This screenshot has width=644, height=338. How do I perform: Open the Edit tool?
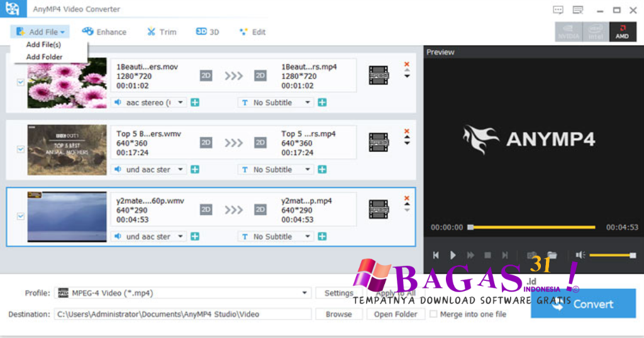click(252, 31)
